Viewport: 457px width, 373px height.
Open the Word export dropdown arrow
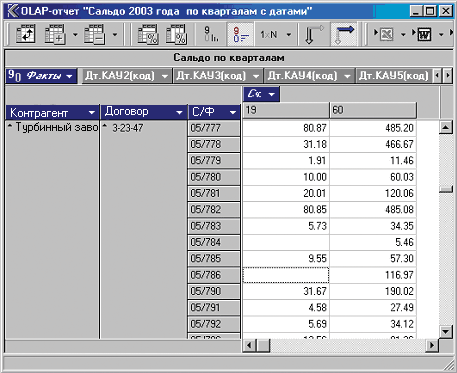pos(441,34)
